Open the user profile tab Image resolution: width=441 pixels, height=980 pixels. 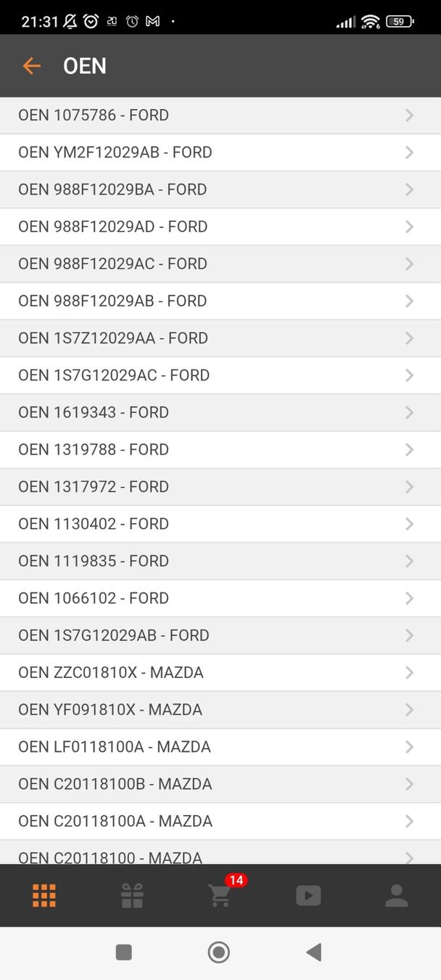(x=396, y=896)
